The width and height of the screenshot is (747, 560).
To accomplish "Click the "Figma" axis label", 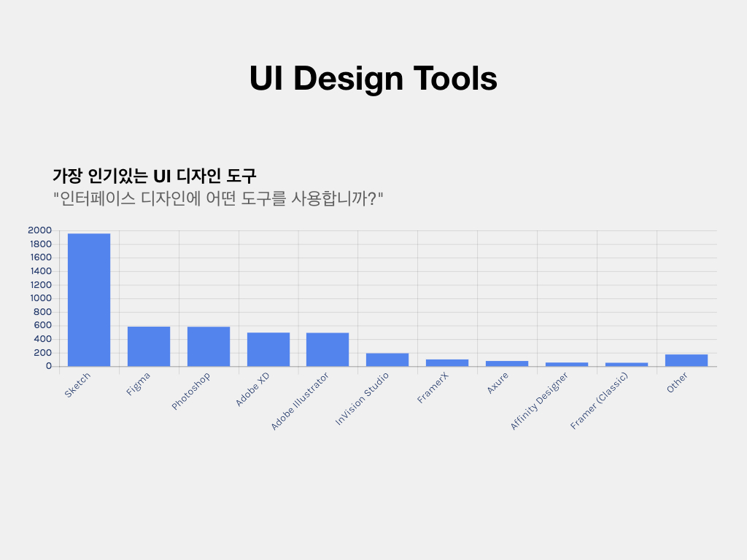I will click(x=139, y=384).
